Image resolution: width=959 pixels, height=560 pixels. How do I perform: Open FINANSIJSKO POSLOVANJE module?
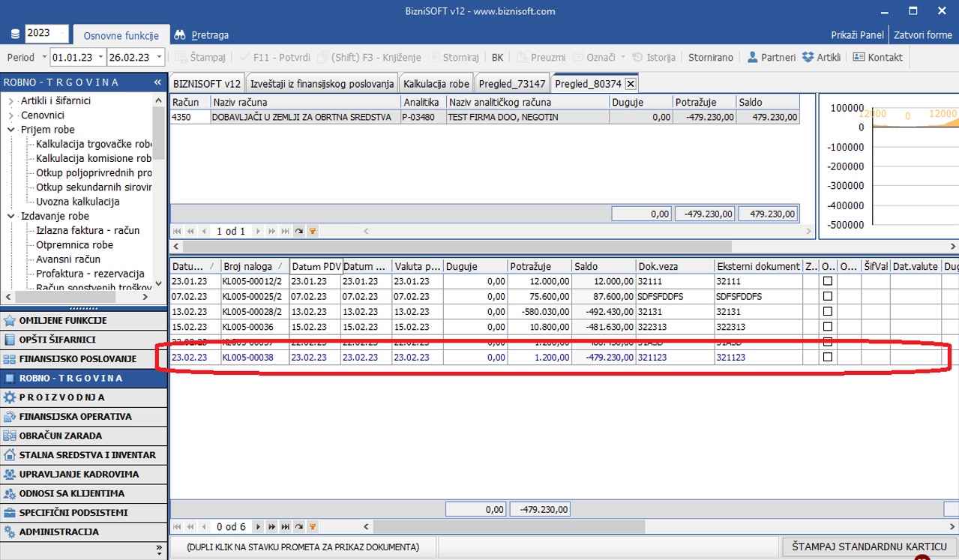click(x=83, y=359)
